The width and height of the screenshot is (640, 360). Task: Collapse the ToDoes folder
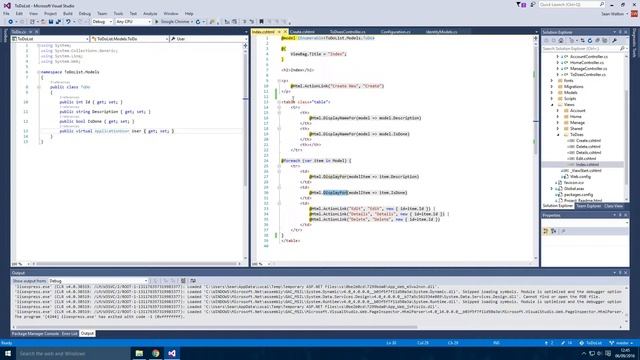[558, 134]
